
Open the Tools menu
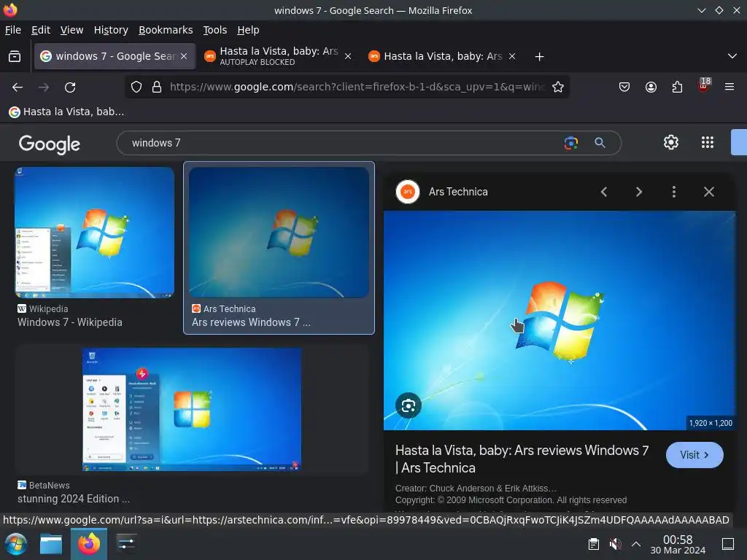(215, 30)
